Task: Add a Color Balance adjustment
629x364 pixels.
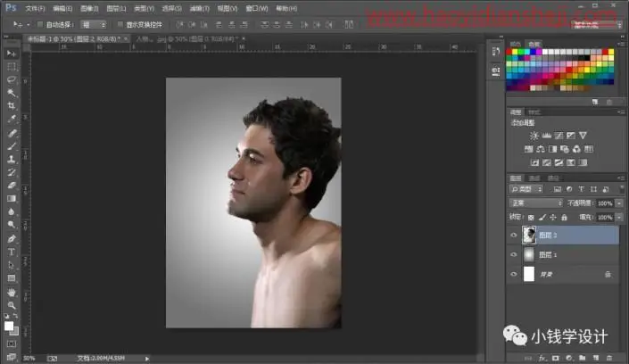Action: [x=541, y=149]
